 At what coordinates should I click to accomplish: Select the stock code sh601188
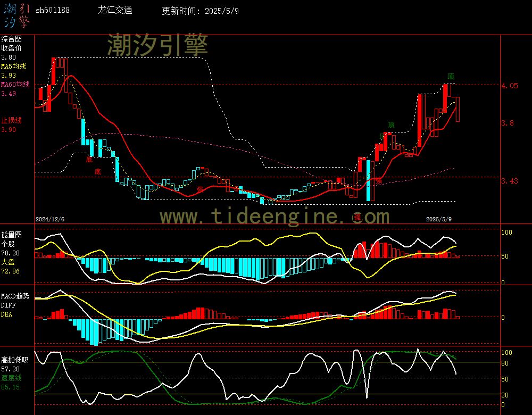tap(53, 10)
